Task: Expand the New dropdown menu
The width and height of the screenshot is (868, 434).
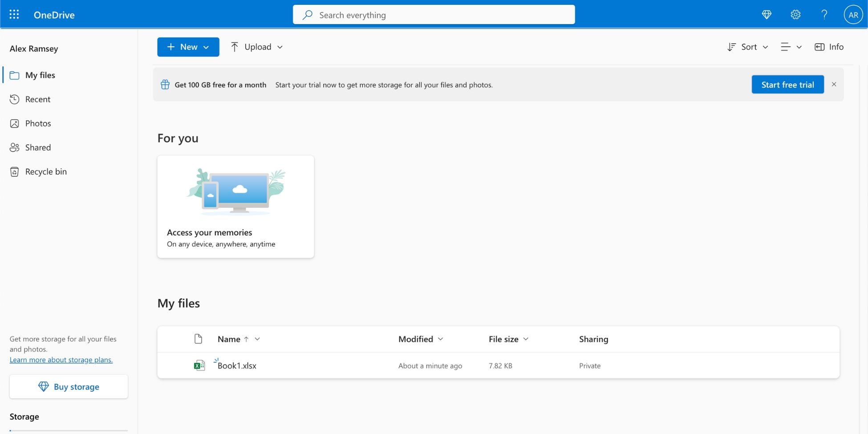Action: pyautogui.click(x=188, y=47)
